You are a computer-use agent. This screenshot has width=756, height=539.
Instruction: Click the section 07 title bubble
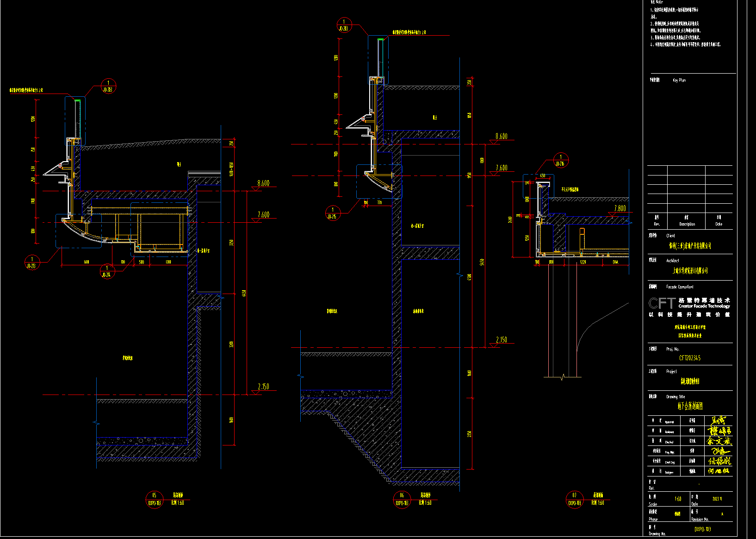[x=574, y=499]
